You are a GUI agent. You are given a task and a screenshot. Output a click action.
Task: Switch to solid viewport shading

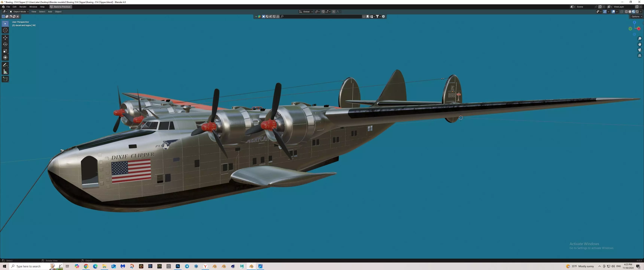click(630, 11)
